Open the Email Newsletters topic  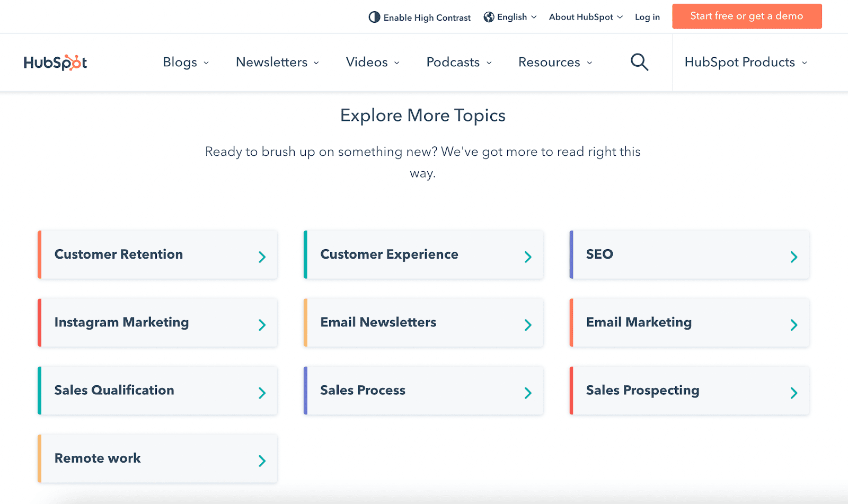423,322
